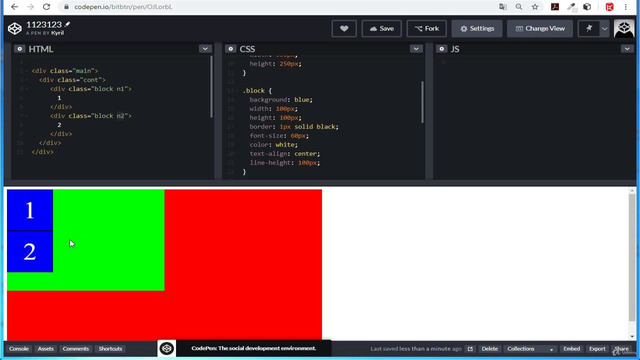
Task: Click the HTML editor vertical scrollbar
Action: (x=211, y=87)
